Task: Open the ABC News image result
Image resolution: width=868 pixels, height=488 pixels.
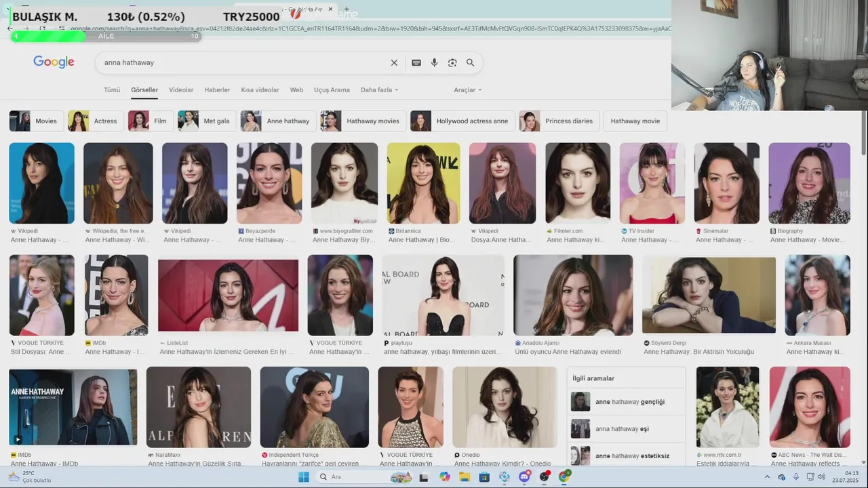Action: [810, 407]
